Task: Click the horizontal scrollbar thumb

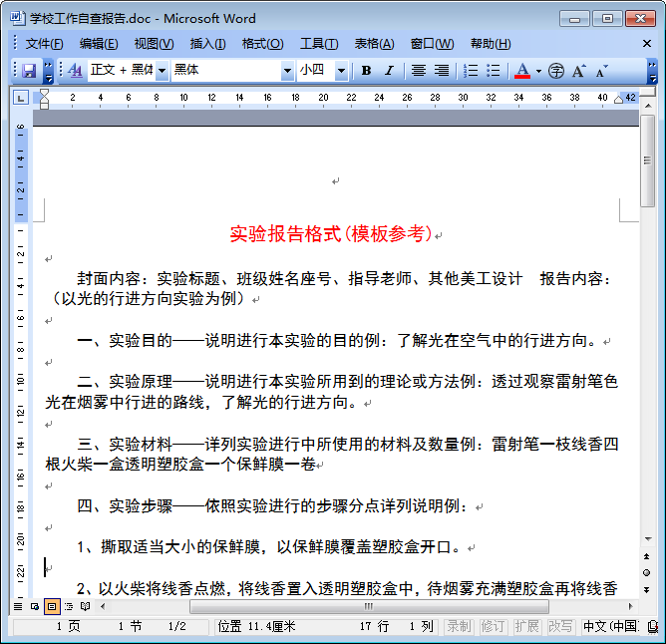Action: pyautogui.click(x=369, y=607)
